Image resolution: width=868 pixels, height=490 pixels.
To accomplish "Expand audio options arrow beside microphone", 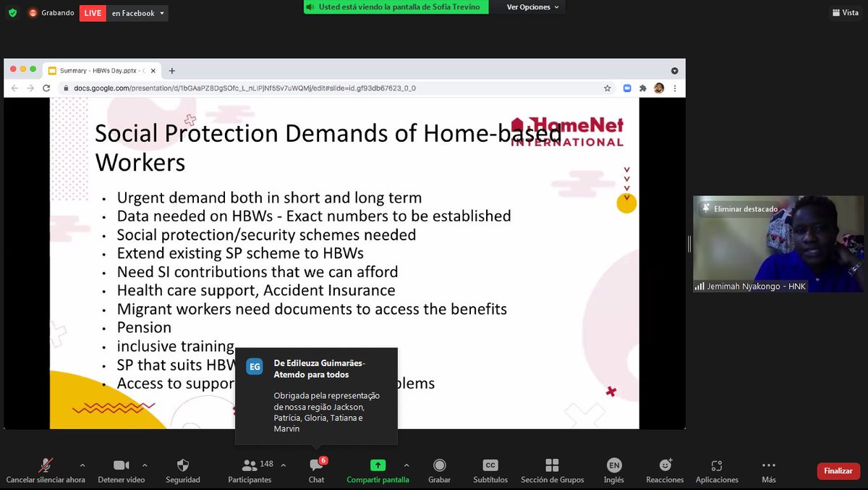I will tap(82, 465).
